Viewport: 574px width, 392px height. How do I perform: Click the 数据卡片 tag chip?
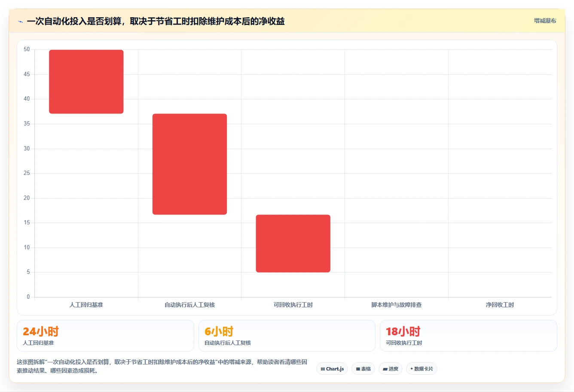pos(421,369)
